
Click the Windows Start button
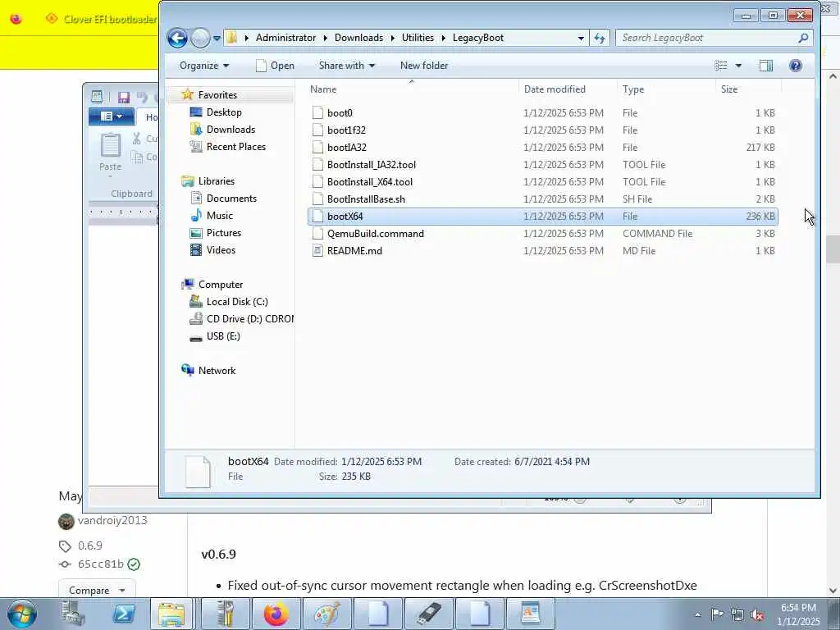pos(22,614)
